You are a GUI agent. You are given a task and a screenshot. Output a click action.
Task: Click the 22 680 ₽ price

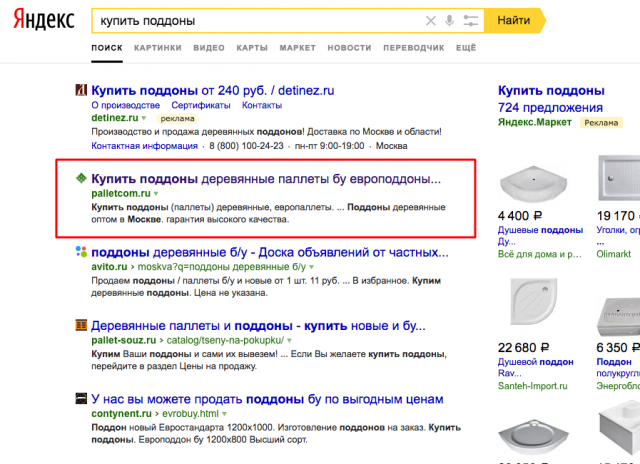click(524, 348)
